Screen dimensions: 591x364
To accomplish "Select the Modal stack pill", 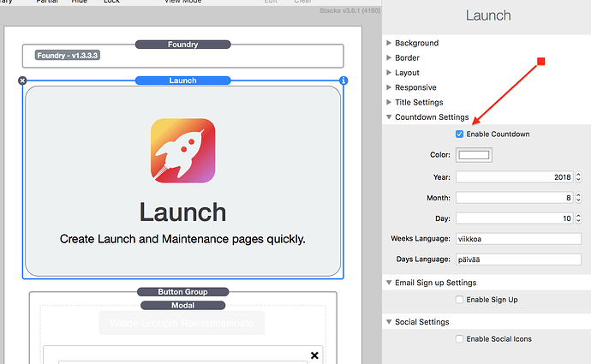I will point(182,305).
